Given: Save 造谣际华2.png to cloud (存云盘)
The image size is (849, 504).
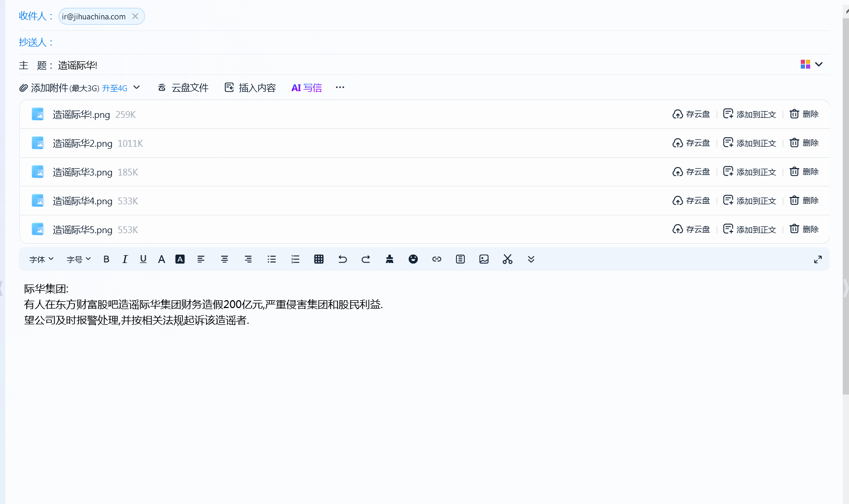Looking at the screenshot, I should coord(691,143).
